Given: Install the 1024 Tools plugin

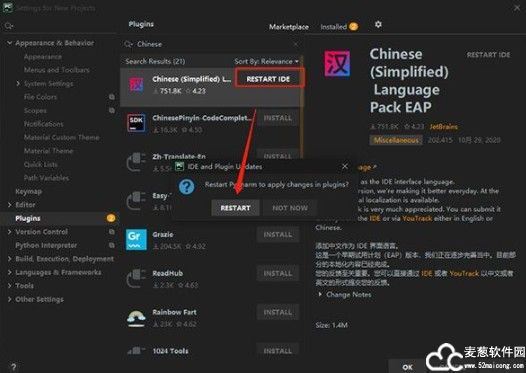Looking at the screenshot, I should pyautogui.click(x=278, y=351).
